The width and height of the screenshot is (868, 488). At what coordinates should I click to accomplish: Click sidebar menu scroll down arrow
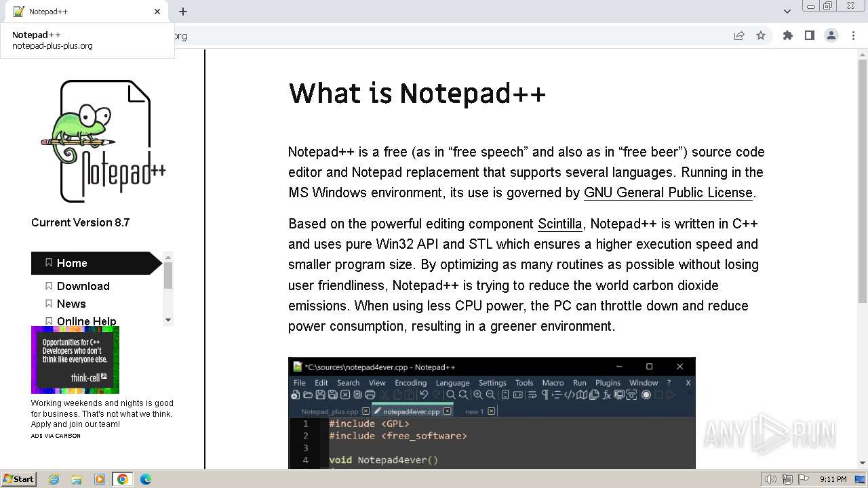tap(168, 320)
